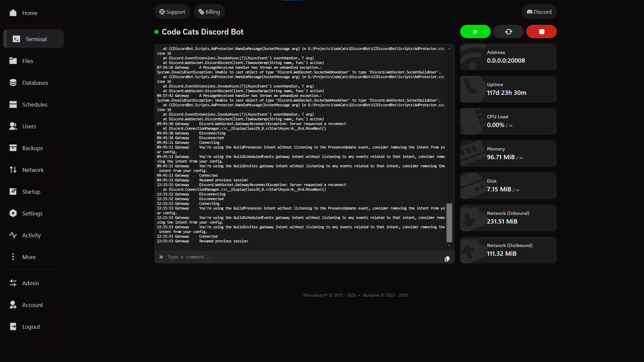Click the Databases stack icon
644x362 pixels.
(x=13, y=82)
